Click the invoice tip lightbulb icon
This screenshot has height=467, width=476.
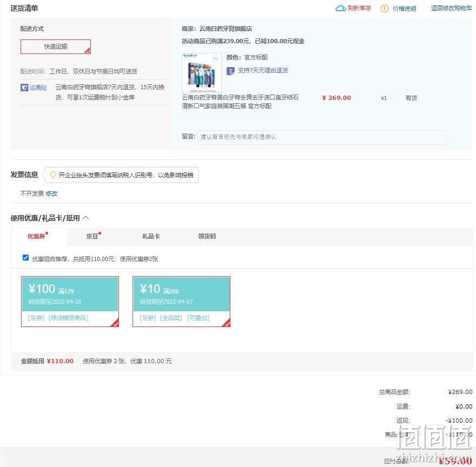[53, 175]
